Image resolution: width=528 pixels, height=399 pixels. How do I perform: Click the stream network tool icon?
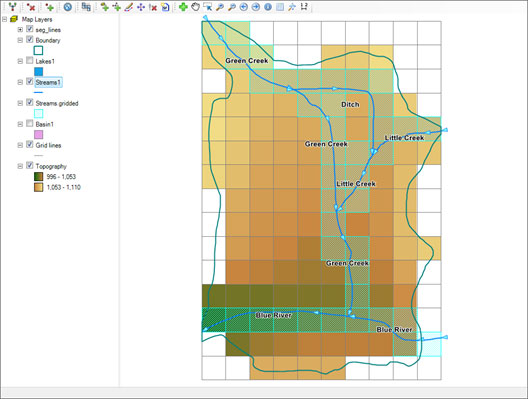[13, 7]
